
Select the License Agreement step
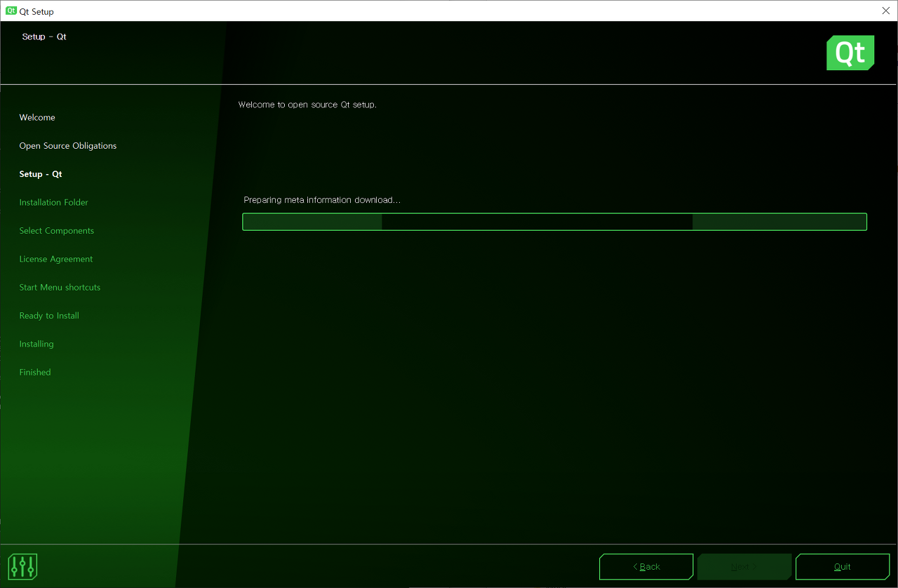(x=56, y=259)
